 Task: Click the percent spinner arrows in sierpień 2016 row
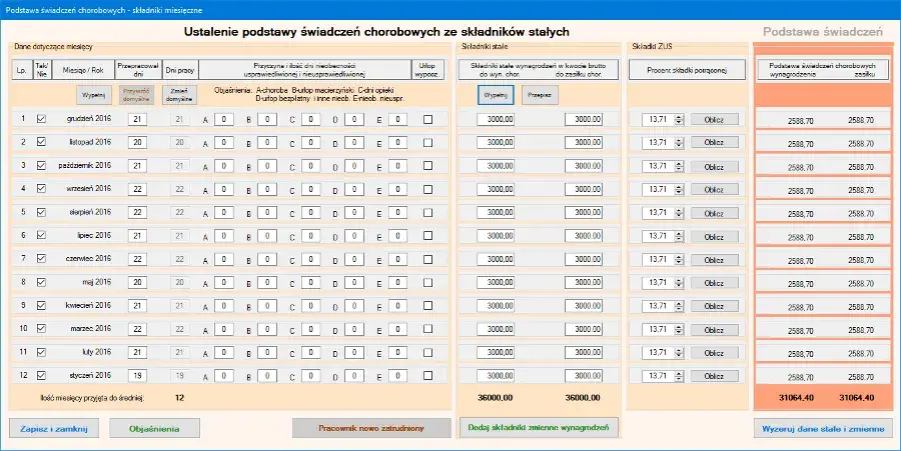pyautogui.click(x=679, y=213)
